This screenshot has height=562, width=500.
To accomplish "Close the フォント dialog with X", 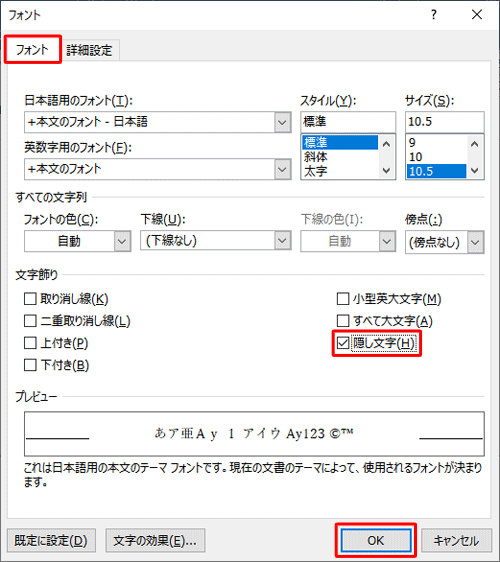I will click(477, 15).
